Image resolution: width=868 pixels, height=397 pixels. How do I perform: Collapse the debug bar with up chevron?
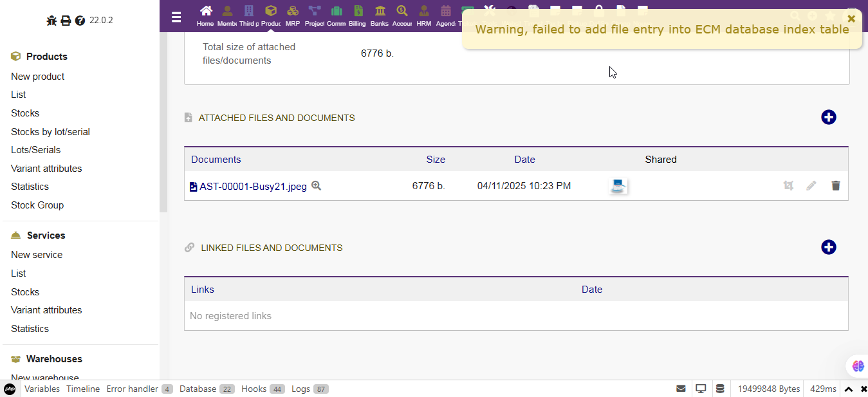(x=849, y=389)
